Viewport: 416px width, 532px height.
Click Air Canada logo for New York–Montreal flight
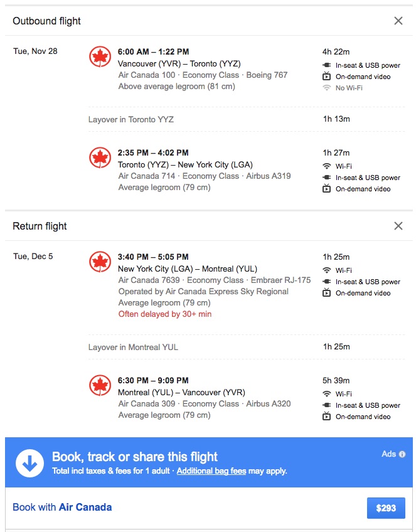[100, 262]
